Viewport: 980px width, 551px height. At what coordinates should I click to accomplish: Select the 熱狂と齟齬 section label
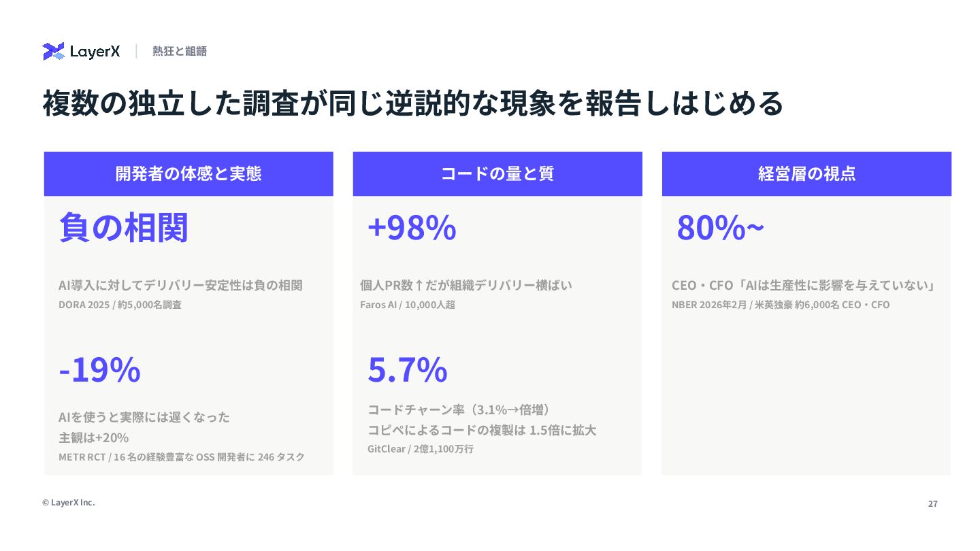click(x=180, y=51)
